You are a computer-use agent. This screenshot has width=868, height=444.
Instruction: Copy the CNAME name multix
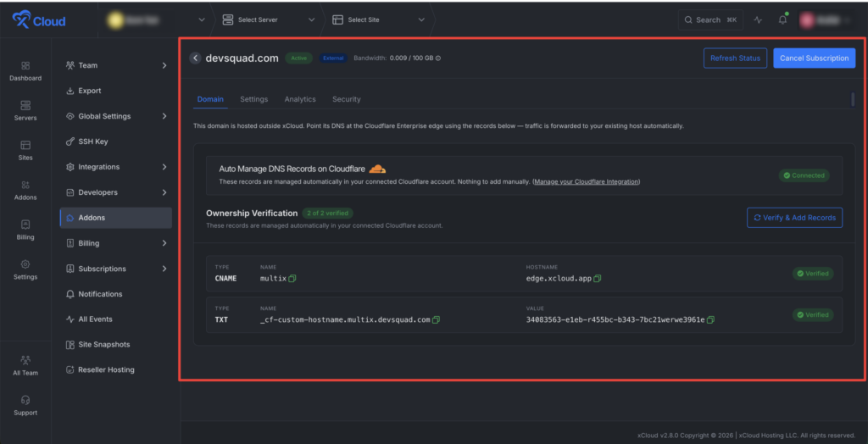[x=292, y=279]
